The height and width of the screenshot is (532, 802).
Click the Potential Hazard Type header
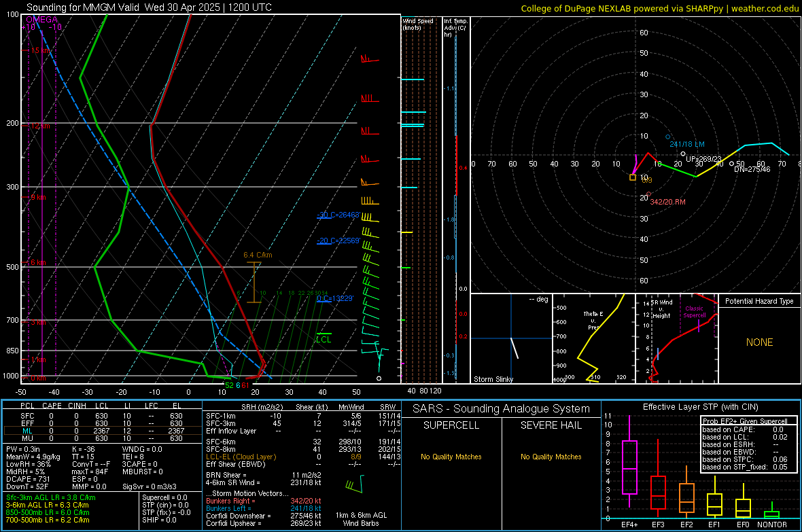click(759, 301)
